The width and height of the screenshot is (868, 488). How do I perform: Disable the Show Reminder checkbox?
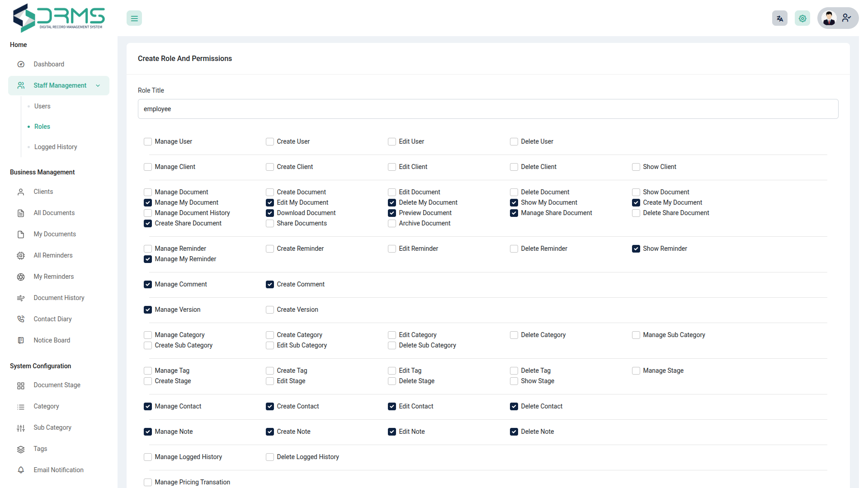(x=636, y=249)
